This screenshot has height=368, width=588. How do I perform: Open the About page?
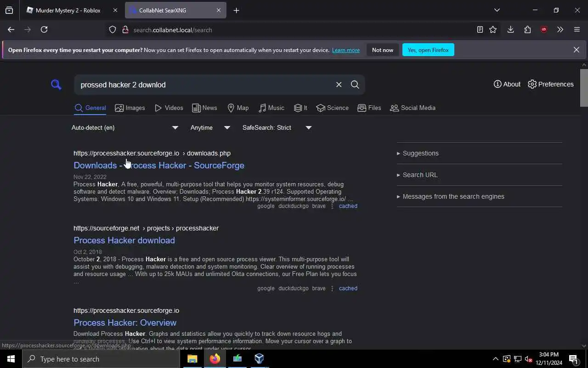[x=507, y=84]
